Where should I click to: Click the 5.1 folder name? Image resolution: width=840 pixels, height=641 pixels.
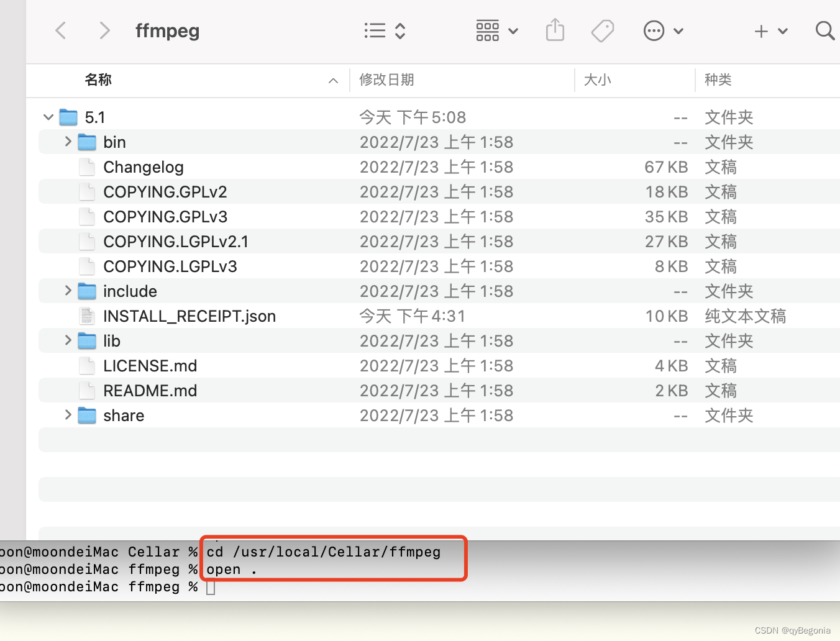pyautogui.click(x=95, y=117)
